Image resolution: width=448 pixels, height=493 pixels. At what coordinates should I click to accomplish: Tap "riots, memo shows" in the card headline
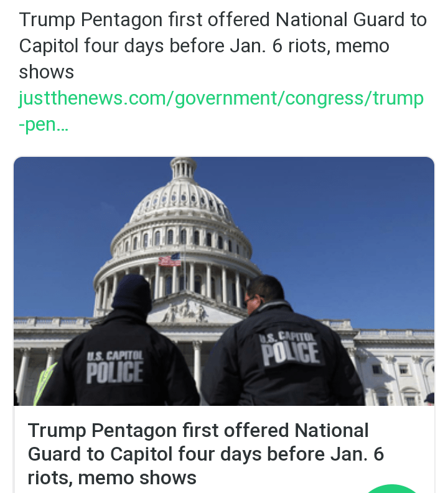(112, 477)
